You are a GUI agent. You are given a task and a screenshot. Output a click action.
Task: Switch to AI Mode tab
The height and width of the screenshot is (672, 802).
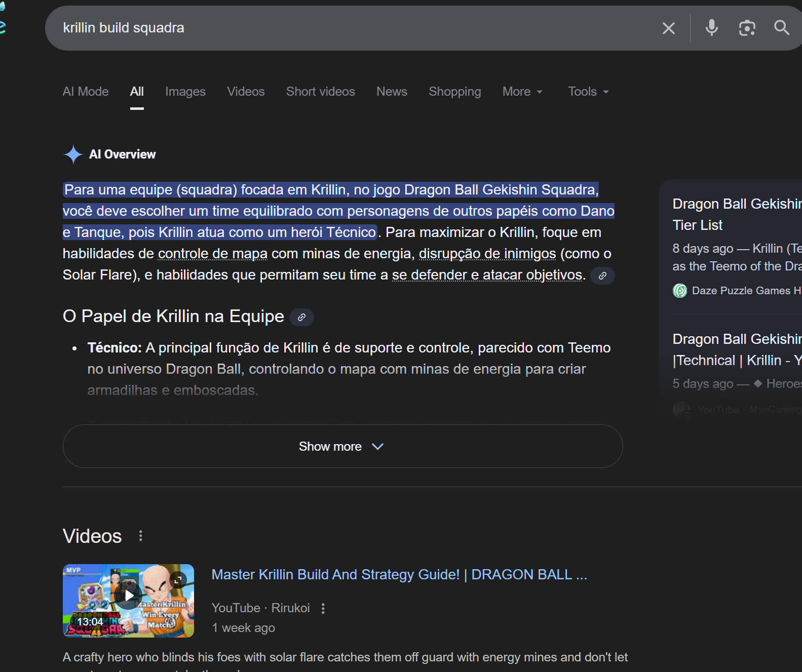pyautogui.click(x=86, y=92)
